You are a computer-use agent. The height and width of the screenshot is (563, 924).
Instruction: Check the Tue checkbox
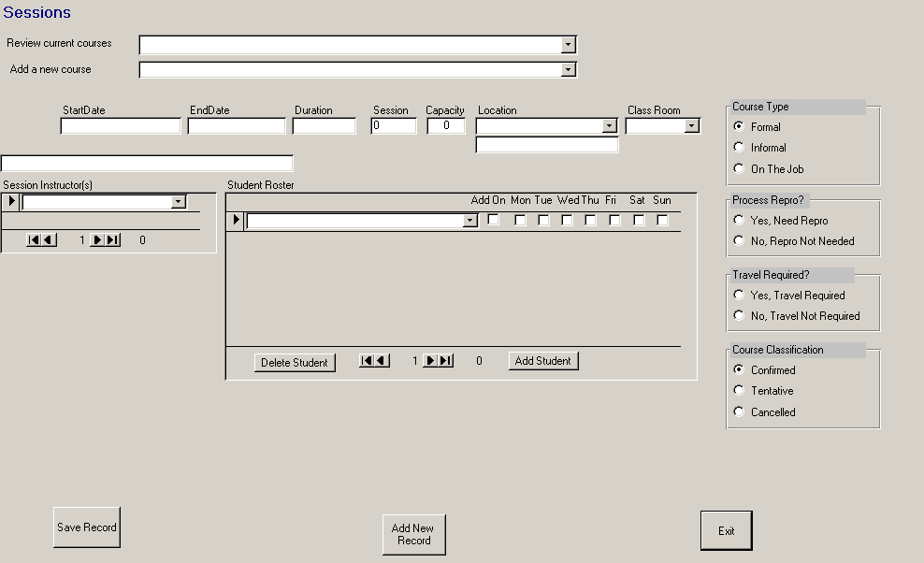tap(543, 220)
